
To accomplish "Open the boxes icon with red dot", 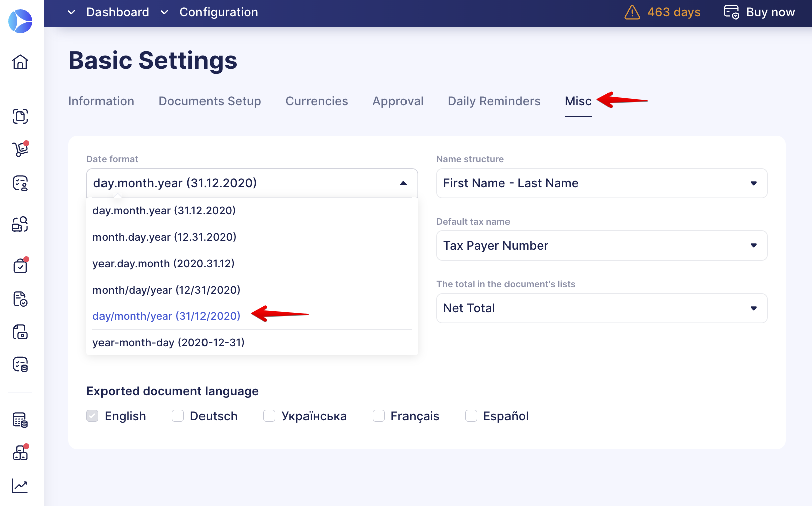I will tap(20, 452).
